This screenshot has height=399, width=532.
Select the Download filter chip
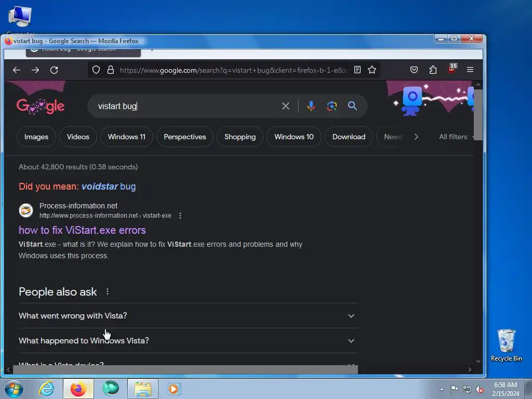[349, 137]
